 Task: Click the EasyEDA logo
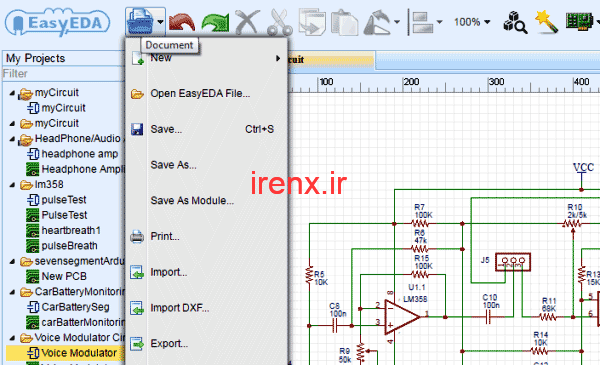57,22
